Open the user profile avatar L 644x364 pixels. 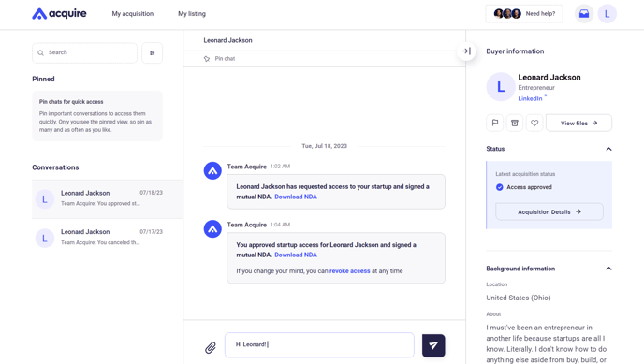(607, 13)
